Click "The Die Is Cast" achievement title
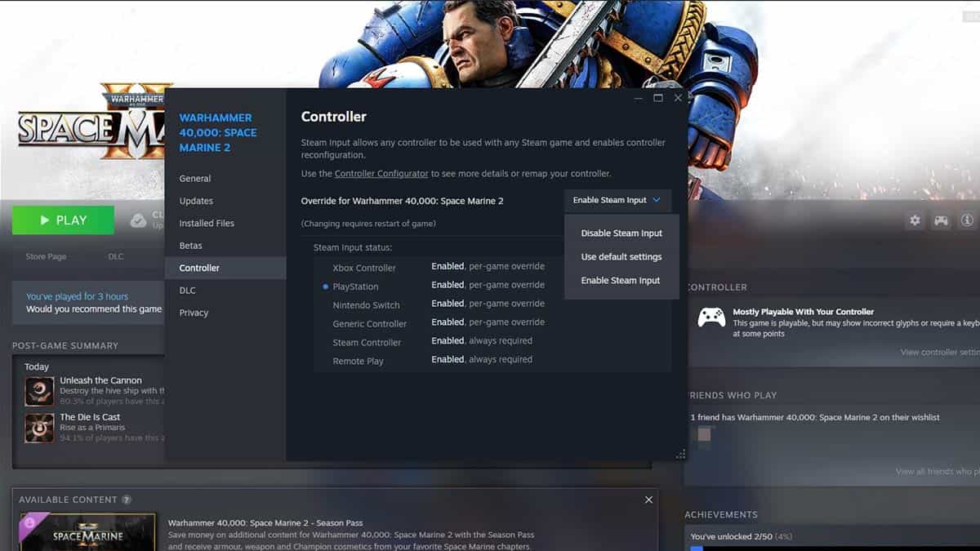 (x=90, y=417)
